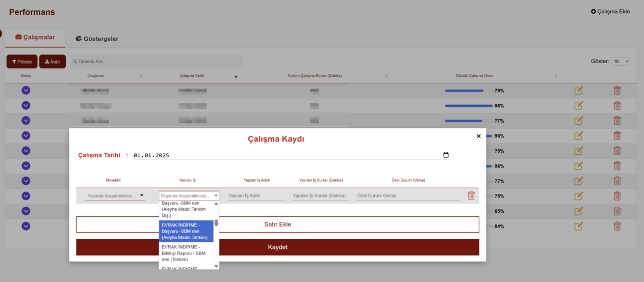644x282 pixels.
Task: Sort by Toplam Çalışma Süresi column arrows
Action: 386,76
